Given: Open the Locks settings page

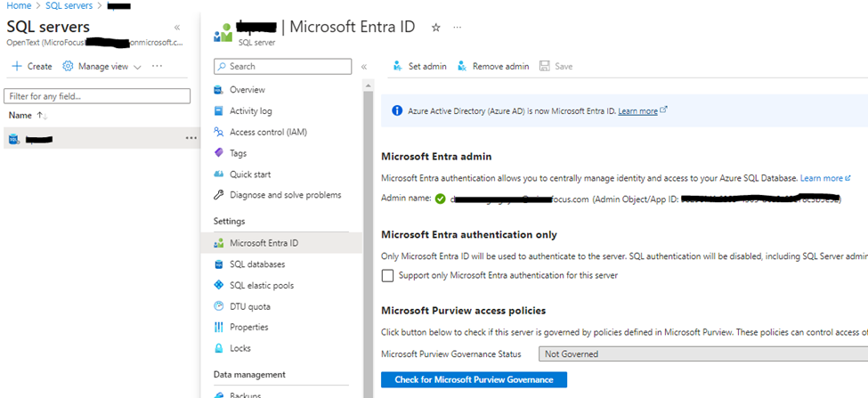Looking at the screenshot, I should pos(239,348).
